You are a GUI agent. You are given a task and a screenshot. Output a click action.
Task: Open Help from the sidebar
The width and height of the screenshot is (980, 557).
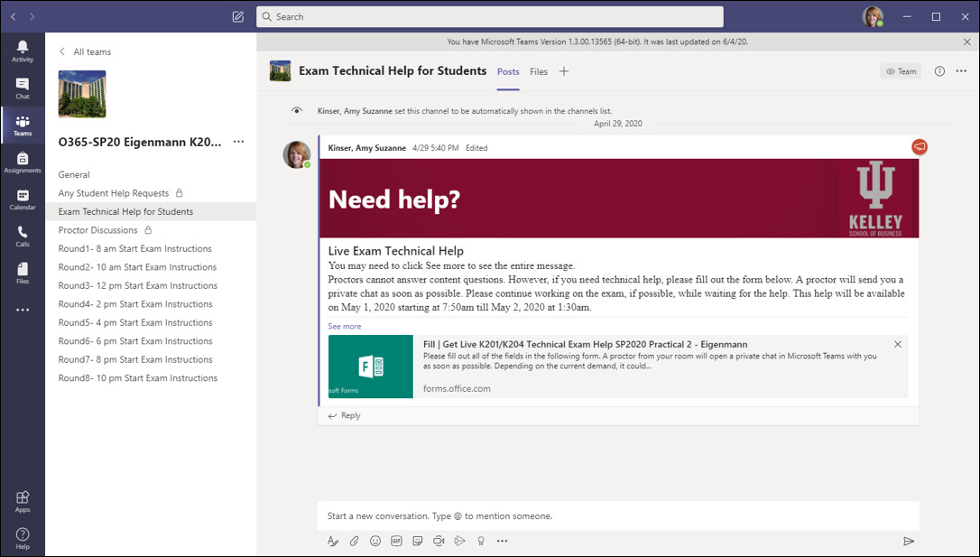[x=23, y=538]
